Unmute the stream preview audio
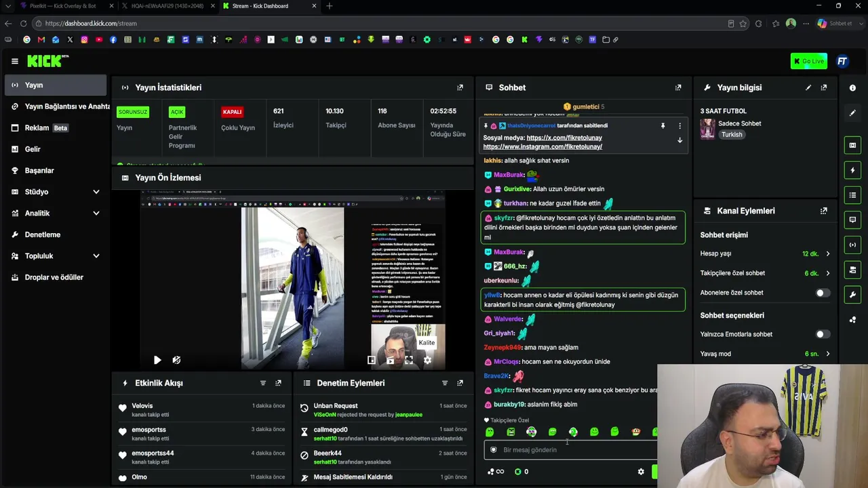Viewport: 868px width, 488px height. pyautogui.click(x=176, y=360)
